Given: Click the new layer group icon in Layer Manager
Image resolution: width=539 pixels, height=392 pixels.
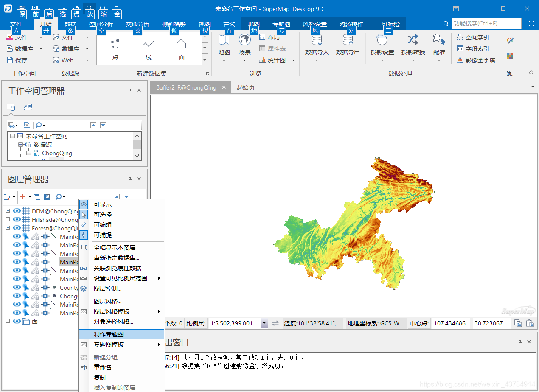Looking at the screenshot, I should [x=7, y=197].
